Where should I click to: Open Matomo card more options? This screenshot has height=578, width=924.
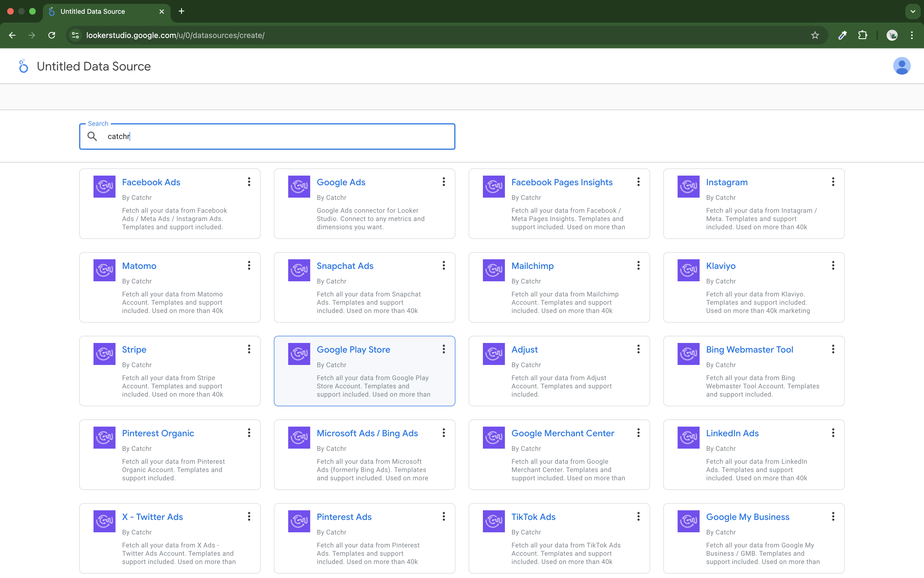point(249,266)
